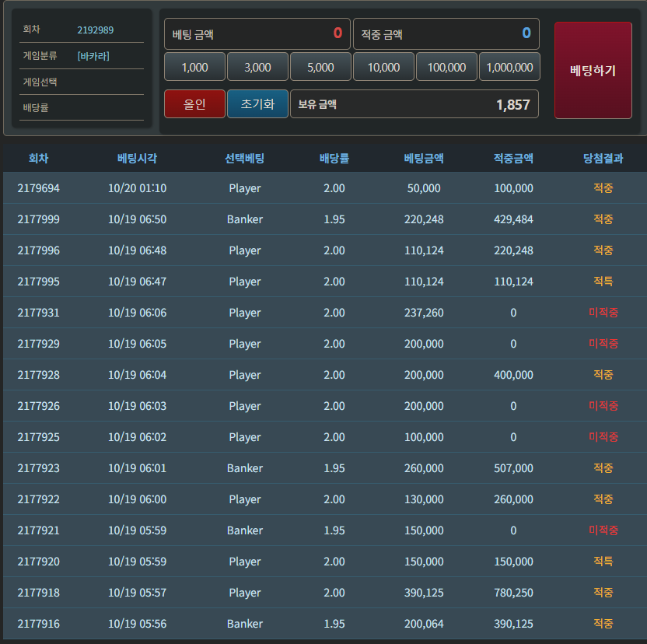Click bet amount 237,260
647x644 pixels.
pyautogui.click(x=424, y=313)
